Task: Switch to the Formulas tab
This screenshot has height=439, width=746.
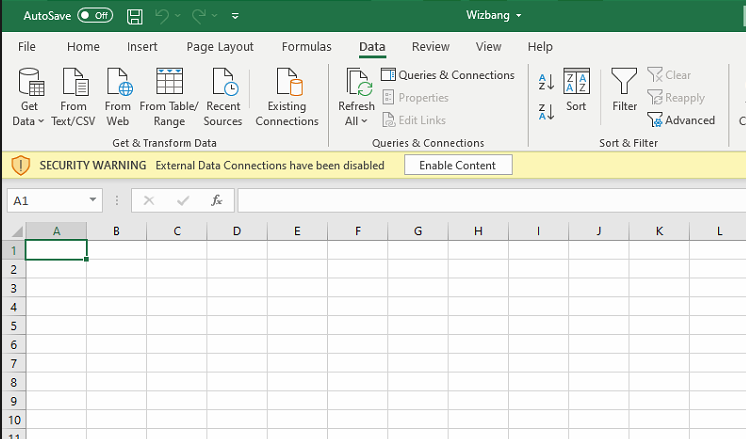Action: click(x=306, y=47)
